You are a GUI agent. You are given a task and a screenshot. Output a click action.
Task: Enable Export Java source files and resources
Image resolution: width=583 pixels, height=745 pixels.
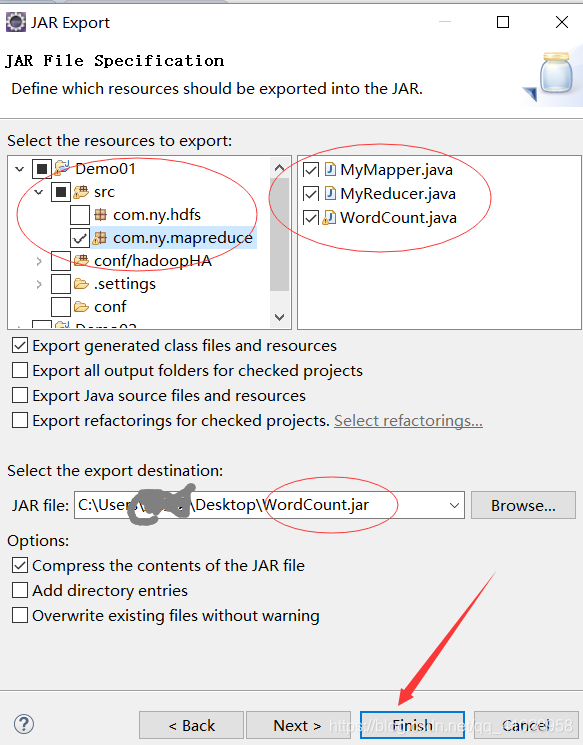pos(19,395)
